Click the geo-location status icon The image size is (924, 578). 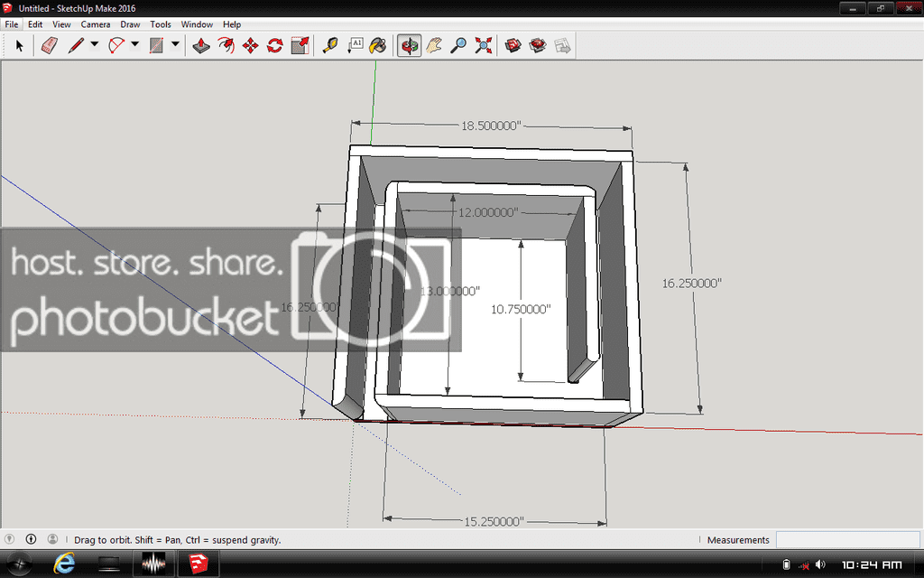point(9,539)
